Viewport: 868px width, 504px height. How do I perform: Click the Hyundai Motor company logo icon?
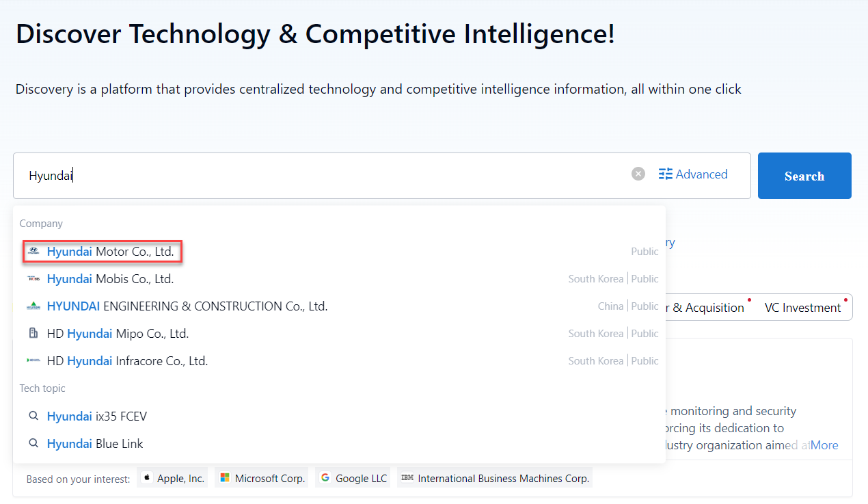[33, 252]
